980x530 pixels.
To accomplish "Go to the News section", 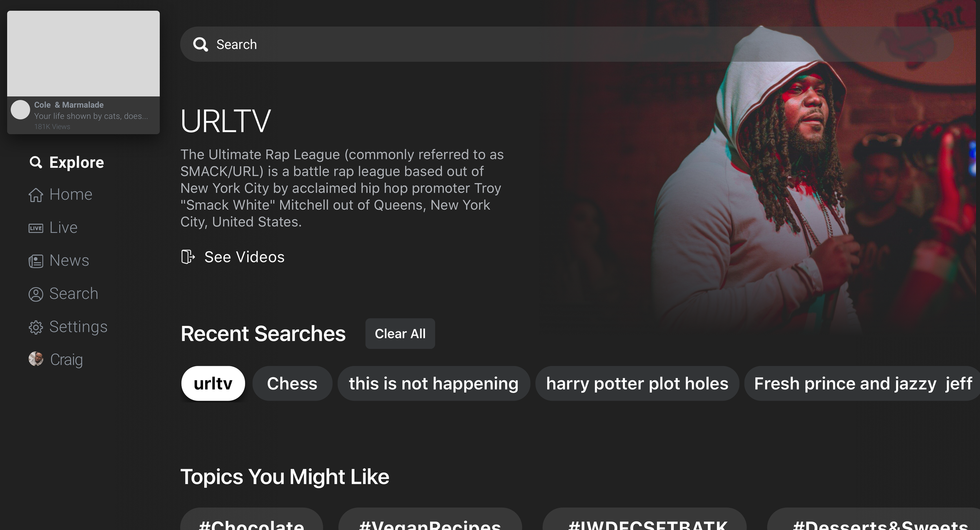I will click(69, 260).
